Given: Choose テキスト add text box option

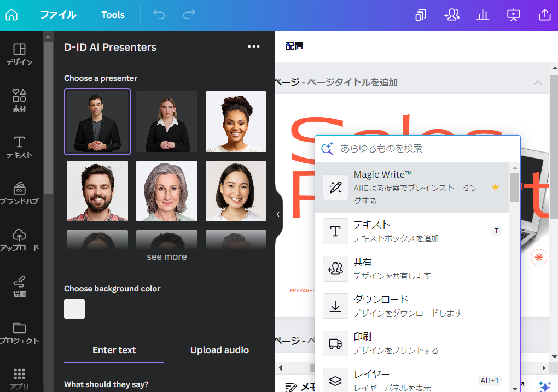Looking at the screenshot, I should [412, 231].
